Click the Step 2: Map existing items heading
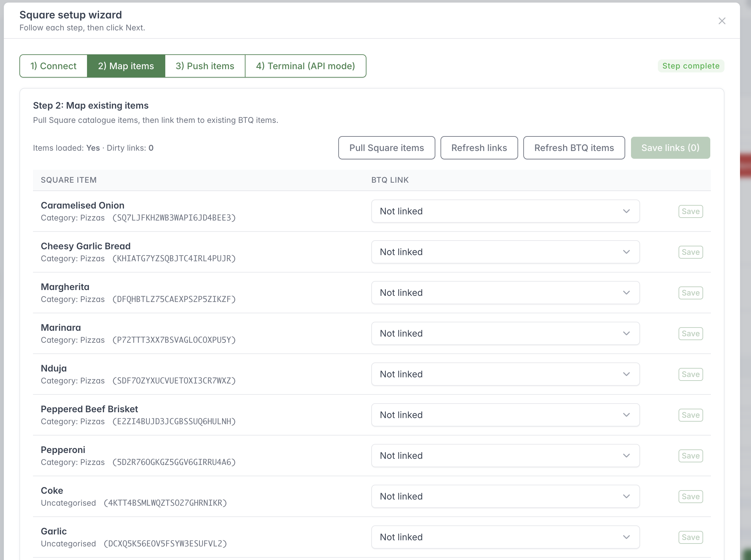The image size is (751, 560). [x=91, y=105]
